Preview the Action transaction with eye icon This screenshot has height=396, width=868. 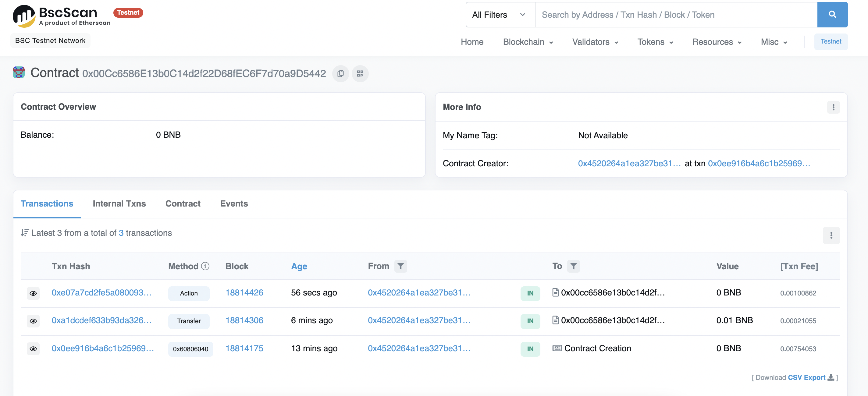click(33, 293)
